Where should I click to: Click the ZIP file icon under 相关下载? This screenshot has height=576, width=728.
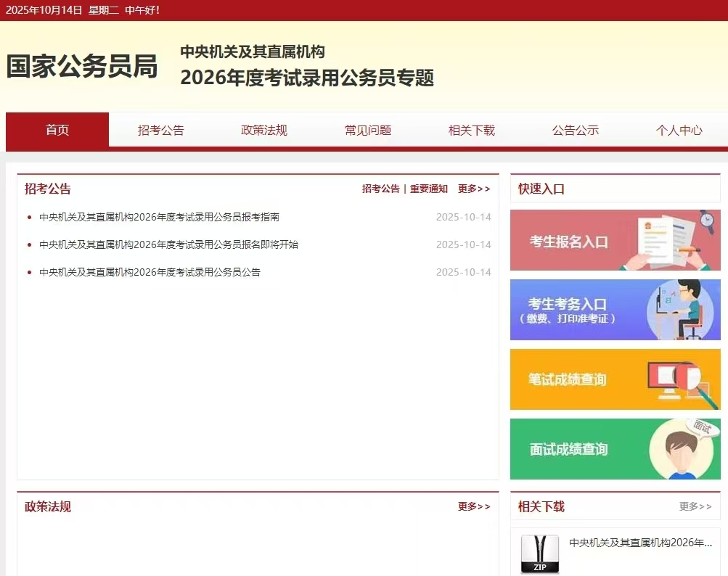[539, 554]
